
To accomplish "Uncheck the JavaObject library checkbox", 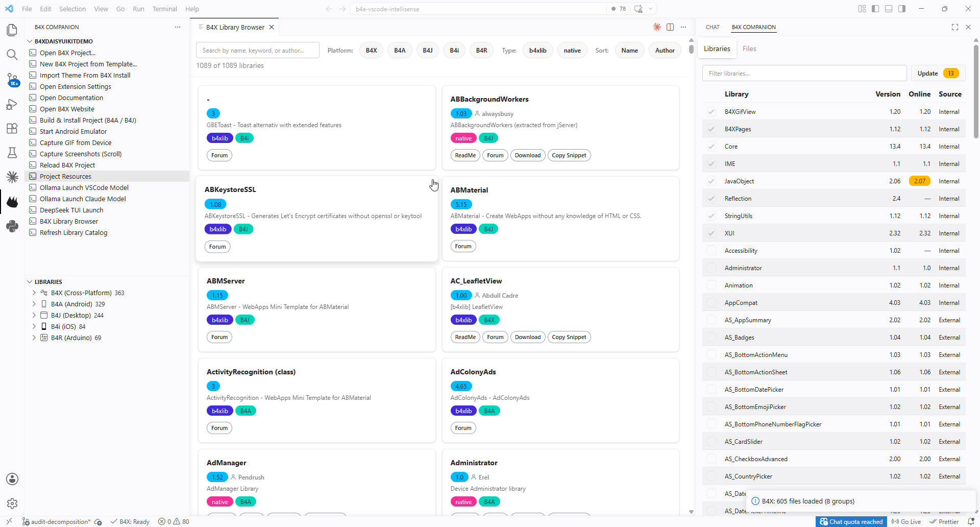I will coord(711,181).
